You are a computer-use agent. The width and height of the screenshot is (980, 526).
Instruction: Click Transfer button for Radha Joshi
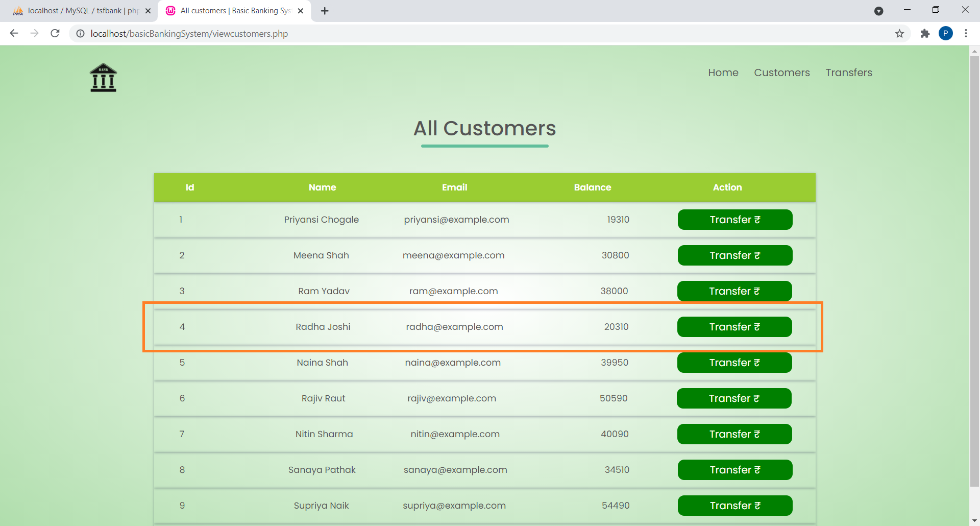734,327
